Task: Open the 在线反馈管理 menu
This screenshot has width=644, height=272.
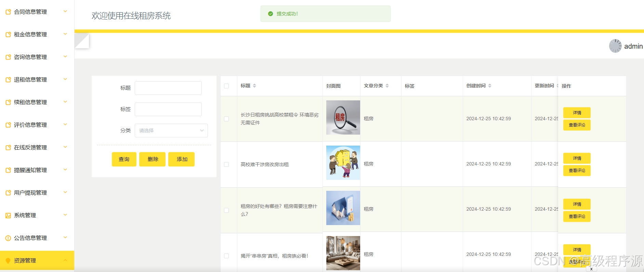Action: coord(37,147)
